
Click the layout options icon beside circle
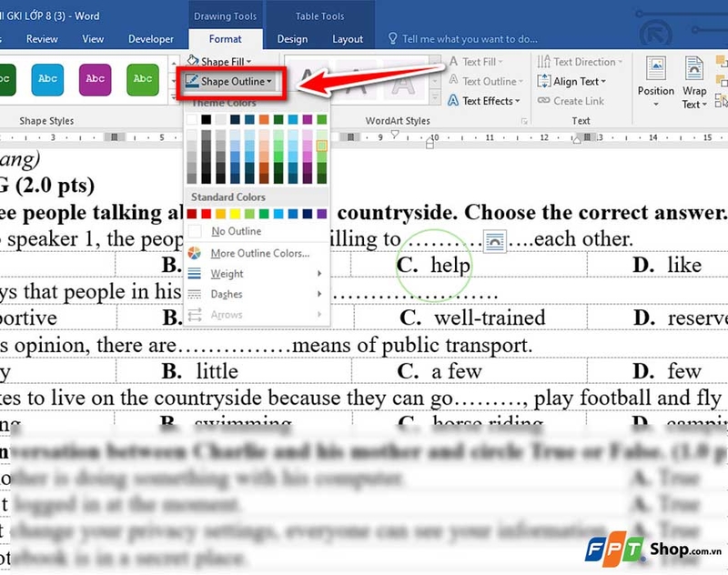click(x=494, y=241)
